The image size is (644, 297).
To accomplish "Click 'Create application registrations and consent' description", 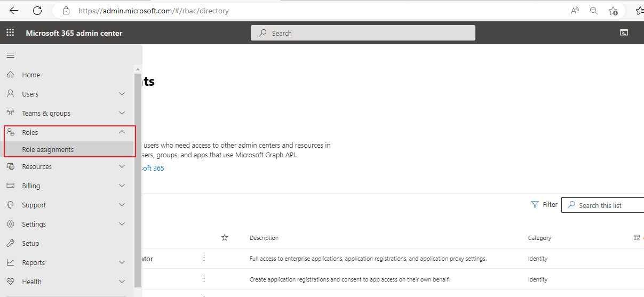I will point(351,279).
